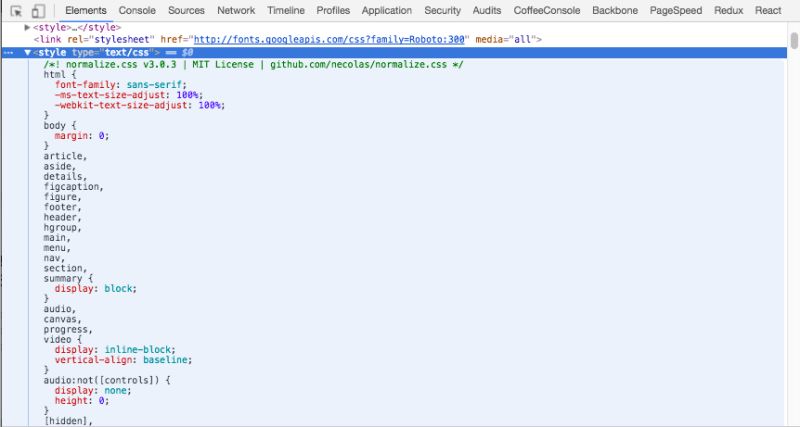The image size is (800, 427).
Task: Click the article selector text
Action: 65,156
